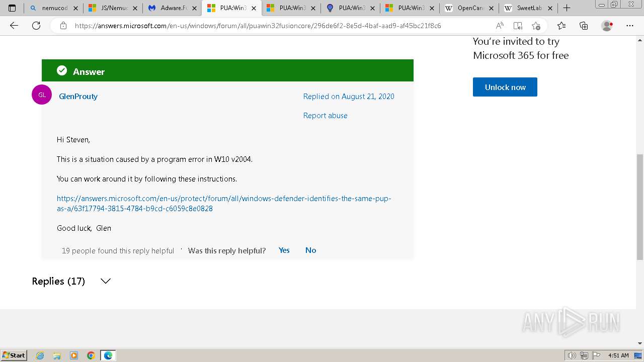Add this page to favorites
This screenshot has width=644, height=362.
pos(536,26)
